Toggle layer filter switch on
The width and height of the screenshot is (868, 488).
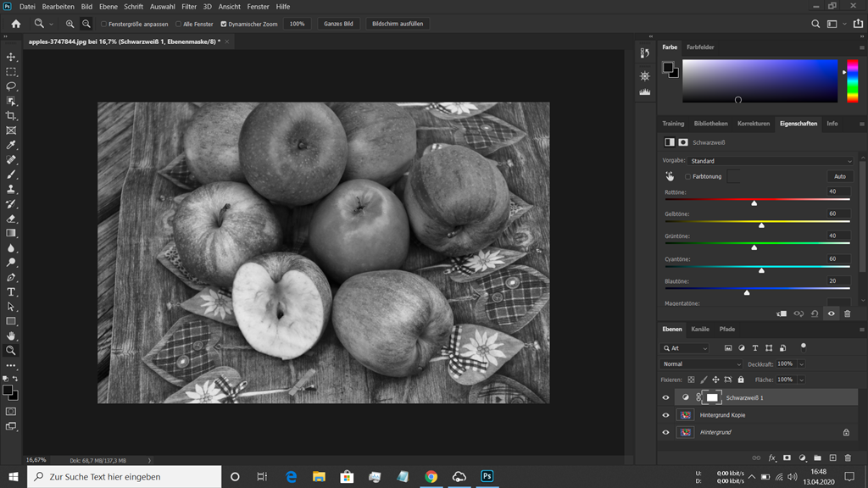pyautogui.click(x=804, y=347)
